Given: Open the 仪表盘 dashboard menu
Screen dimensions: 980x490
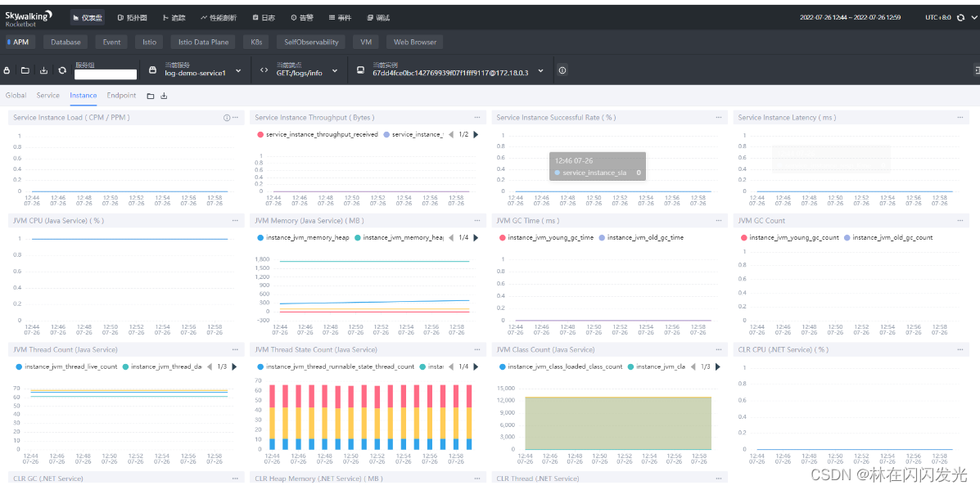Looking at the screenshot, I should pyautogui.click(x=87, y=17).
